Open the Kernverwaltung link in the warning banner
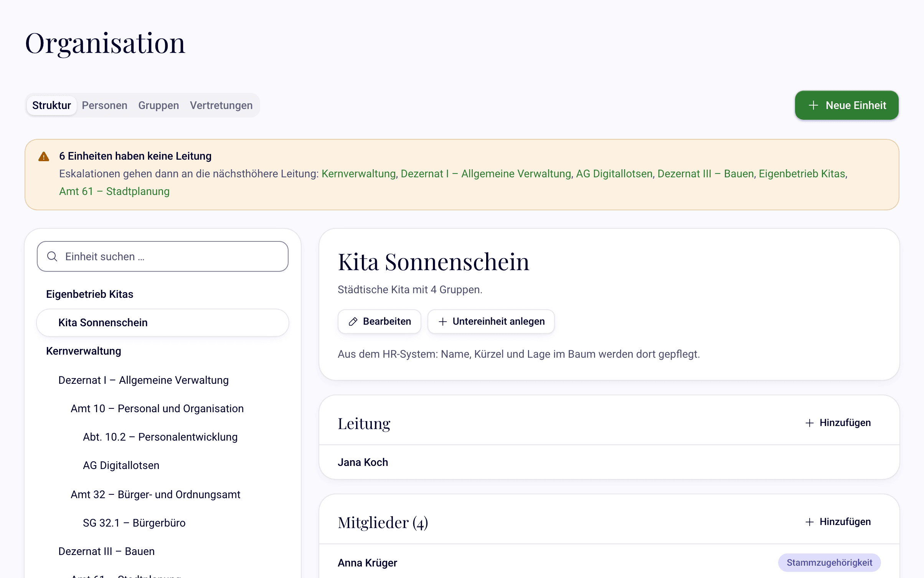Screen dimensions: 924x578 [358, 174]
